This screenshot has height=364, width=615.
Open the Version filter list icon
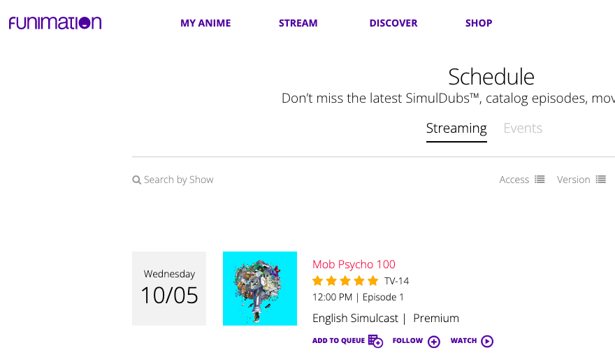tap(601, 180)
